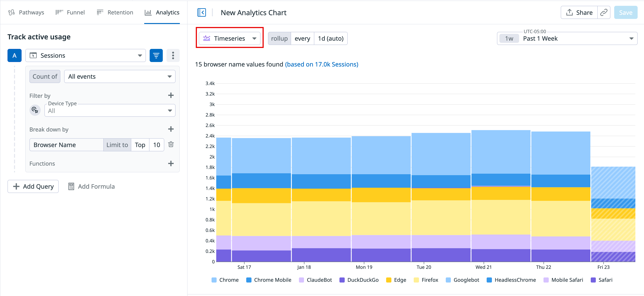Delete the Browser Name breakdown

171,144
